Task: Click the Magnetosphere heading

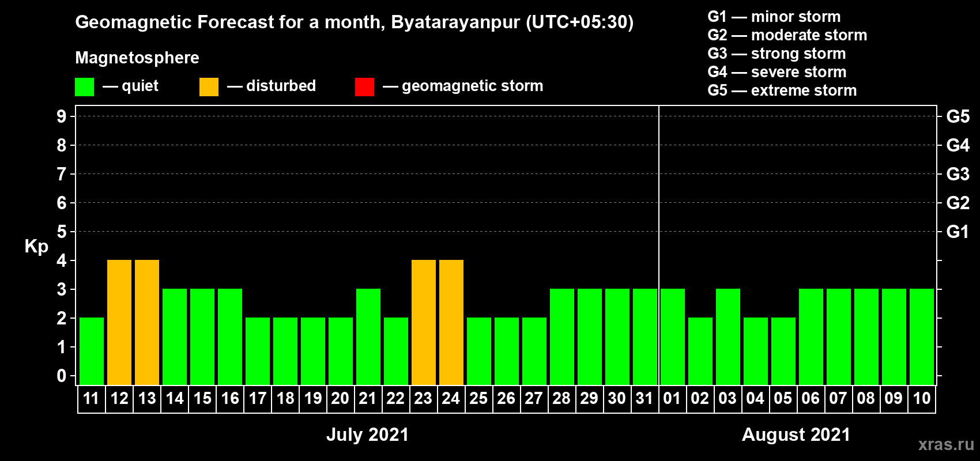Action: (137, 58)
